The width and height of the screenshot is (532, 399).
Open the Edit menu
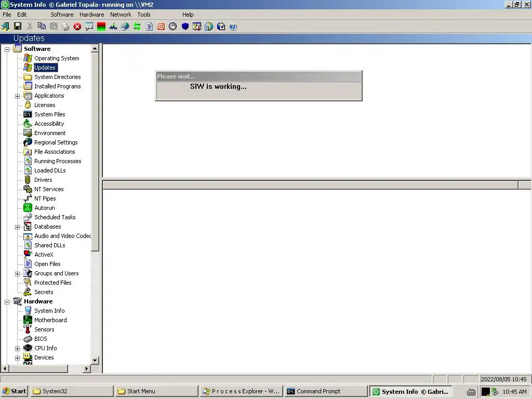pos(22,15)
